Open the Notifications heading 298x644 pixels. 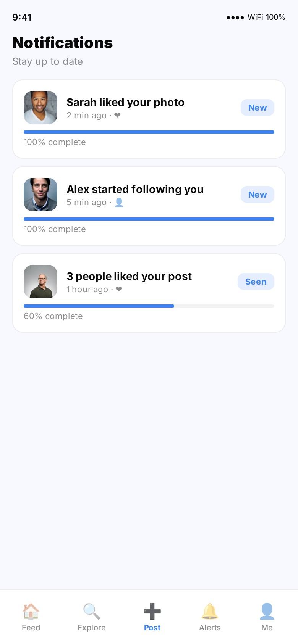[62, 42]
